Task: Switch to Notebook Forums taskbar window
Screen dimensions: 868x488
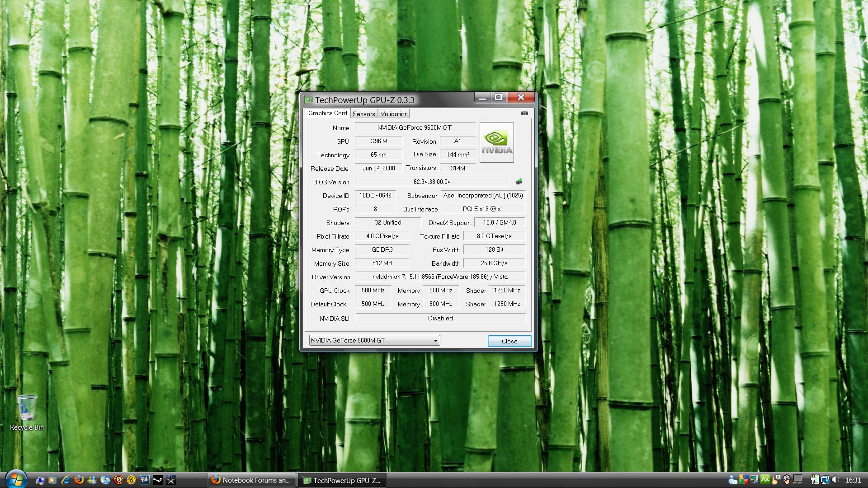Action: (x=251, y=480)
